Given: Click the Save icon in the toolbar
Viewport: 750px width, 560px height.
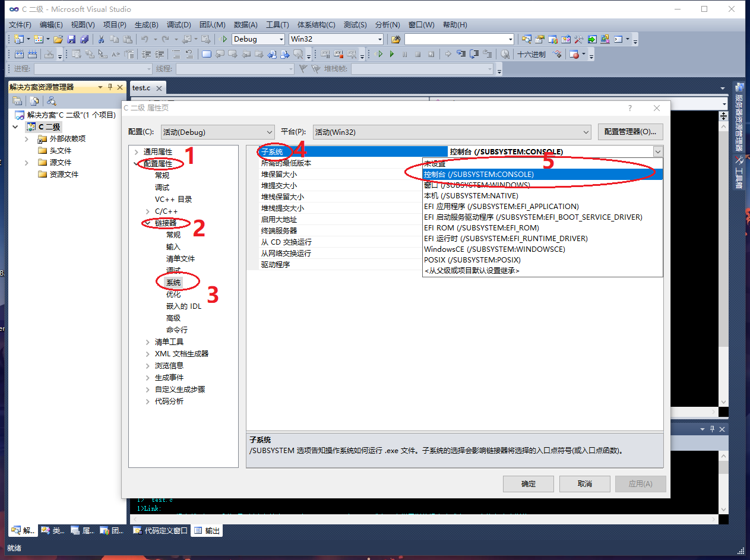Looking at the screenshot, I should pyautogui.click(x=71, y=39).
